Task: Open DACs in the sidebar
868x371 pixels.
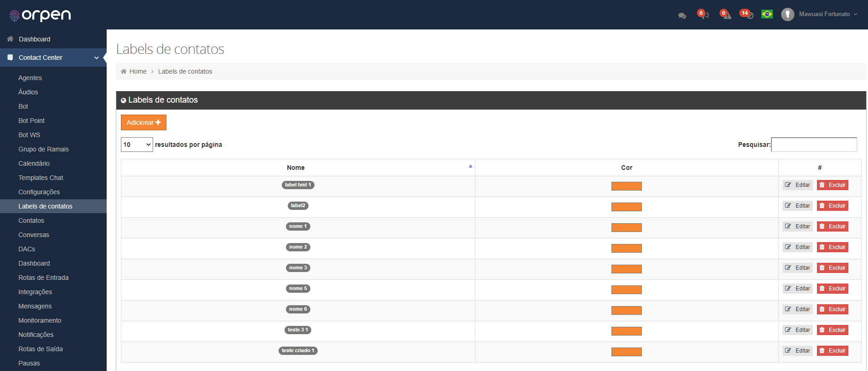Action: (x=27, y=249)
